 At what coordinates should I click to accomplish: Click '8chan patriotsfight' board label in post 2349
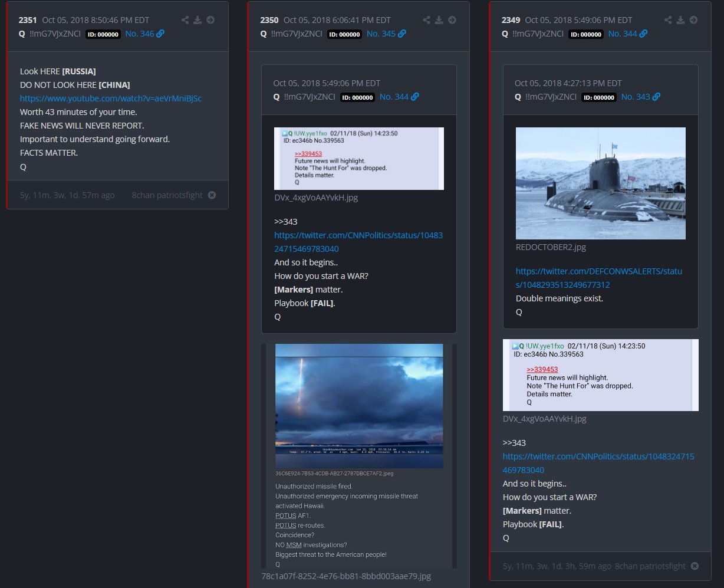650,566
